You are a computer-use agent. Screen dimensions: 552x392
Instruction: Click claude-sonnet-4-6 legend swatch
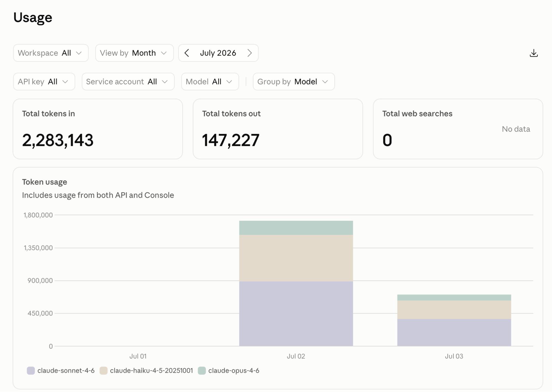point(31,370)
